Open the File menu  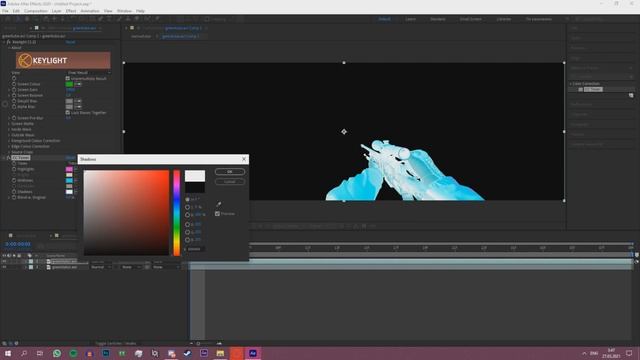[5, 11]
